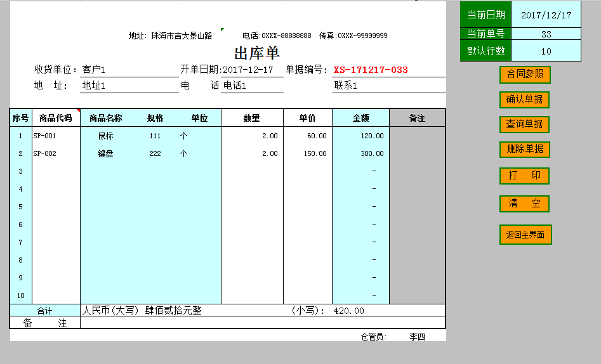Select phone text 0XXX-88888888
Image resolution: width=601 pixels, height=364 pixels.
point(286,36)
